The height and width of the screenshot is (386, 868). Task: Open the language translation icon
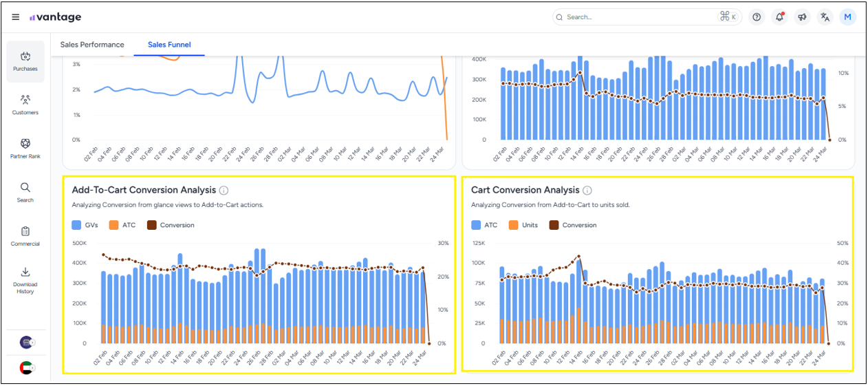tap(825, 17)
